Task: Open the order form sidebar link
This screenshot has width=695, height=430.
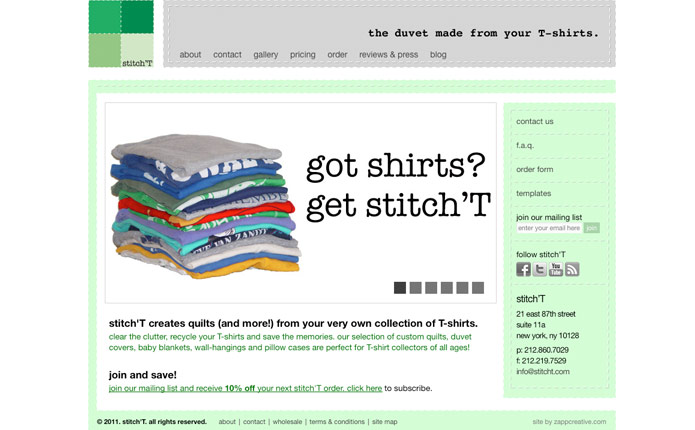Action: click(535, 169)
